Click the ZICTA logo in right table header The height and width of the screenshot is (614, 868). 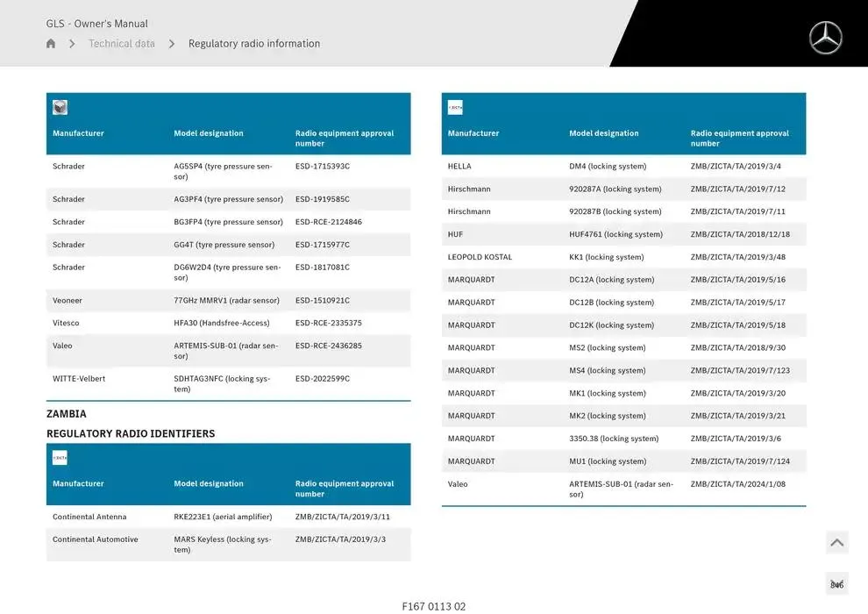[455, 108]
